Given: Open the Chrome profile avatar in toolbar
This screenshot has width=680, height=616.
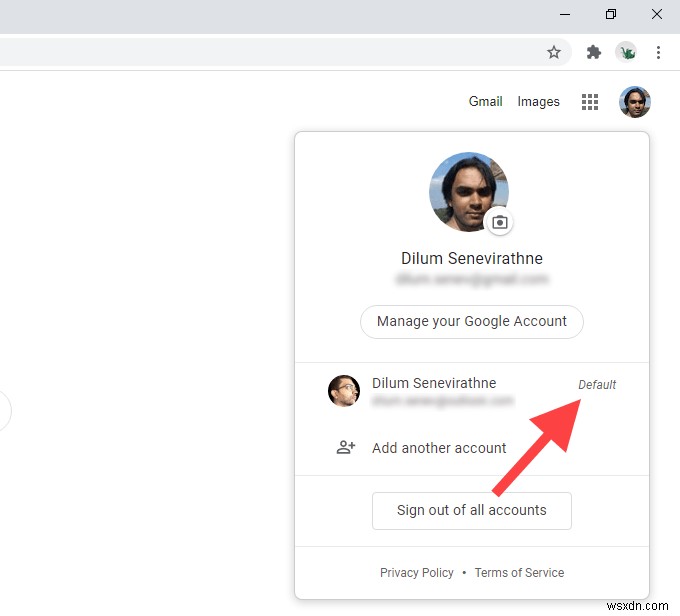Looking at the screenshot, I should point(626,52).
